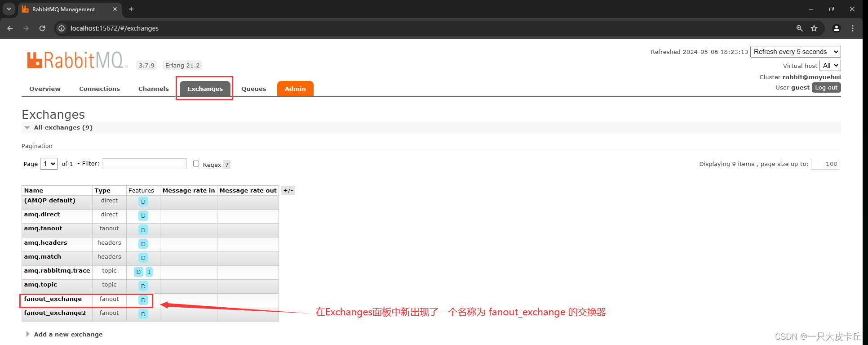Open the browser profile icon
Image resolution: width=868 pixels, height=345 pixels.
tap(837, 28)
